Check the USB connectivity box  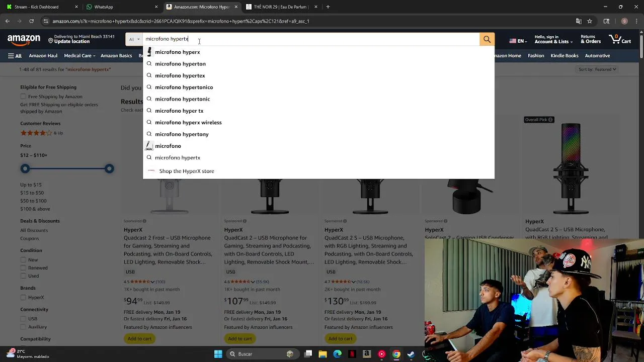point(23,319)
